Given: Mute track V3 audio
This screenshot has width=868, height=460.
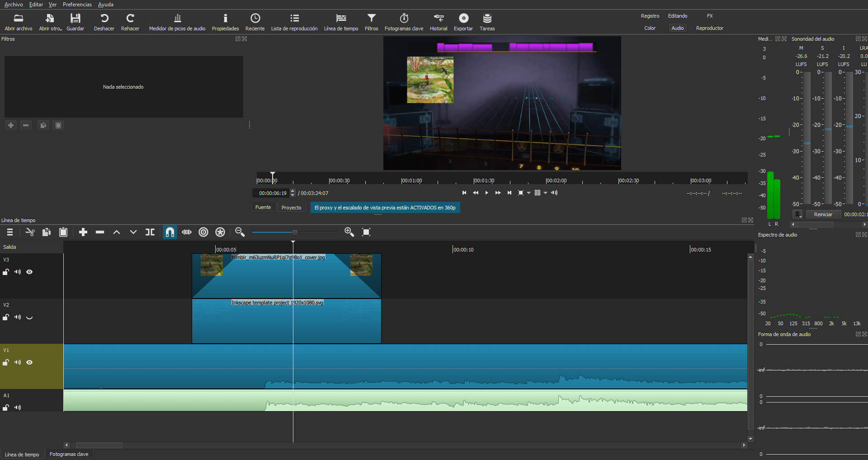Looking at the screenshot, I should pos(18,272).
